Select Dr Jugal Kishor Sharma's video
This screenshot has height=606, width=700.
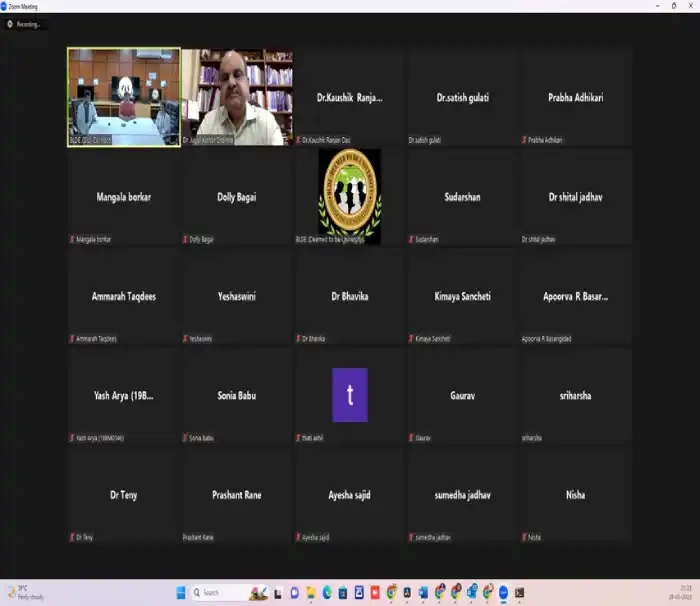(238, 97)
